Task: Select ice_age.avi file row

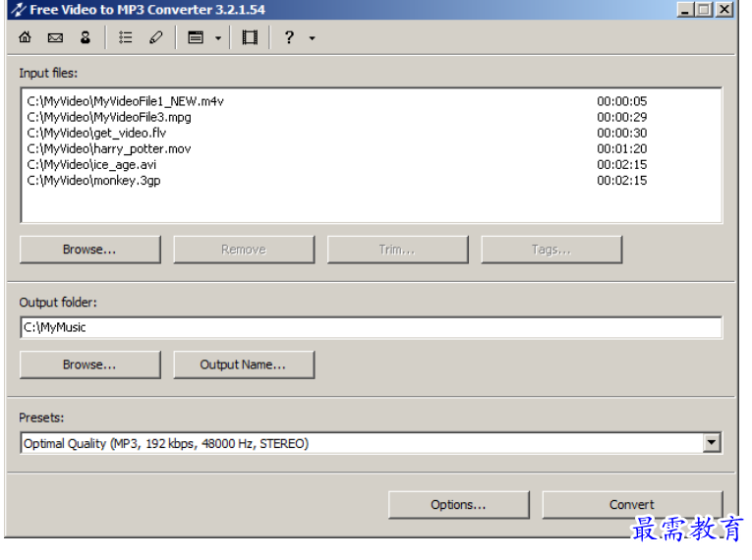Action: point(91,164)
